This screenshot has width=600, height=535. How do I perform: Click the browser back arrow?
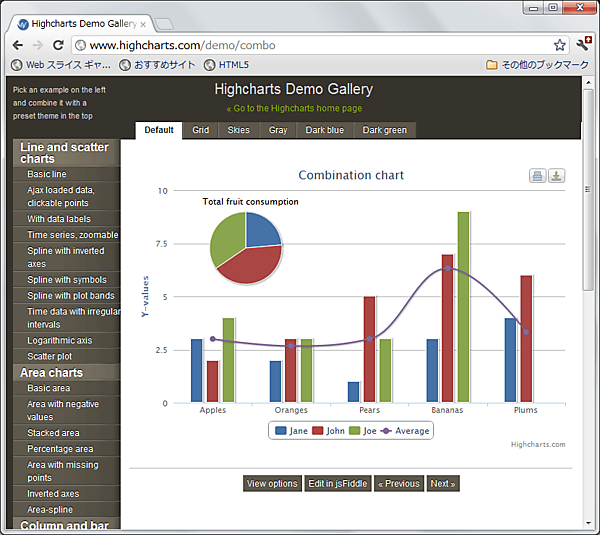[17, 45]
